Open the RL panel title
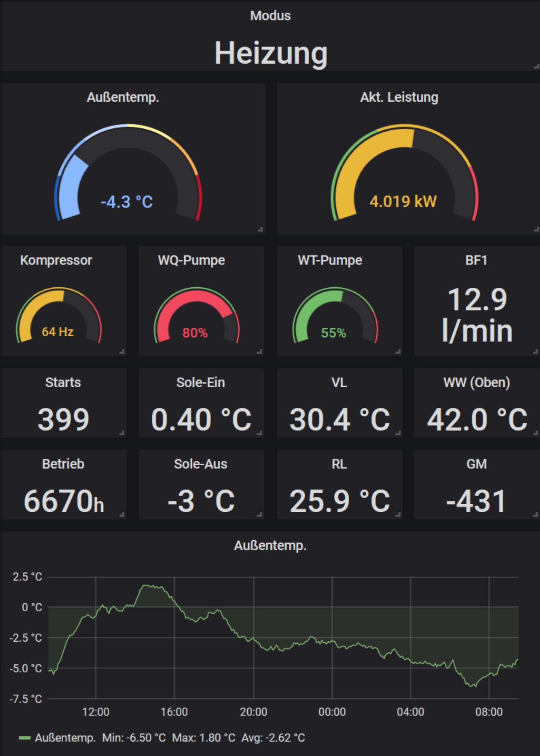This screenshot has width=540, height=756. click(339, 464)
